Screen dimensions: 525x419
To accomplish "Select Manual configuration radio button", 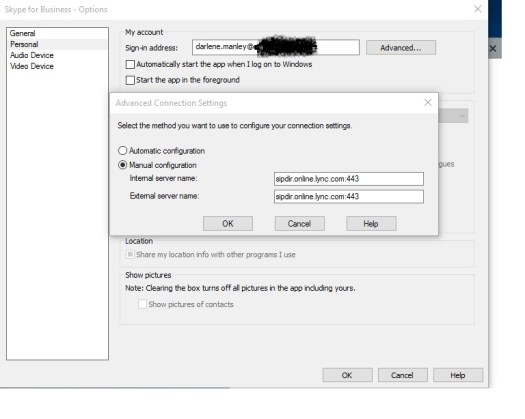I will pyautogui.click(x=123, y=165).
